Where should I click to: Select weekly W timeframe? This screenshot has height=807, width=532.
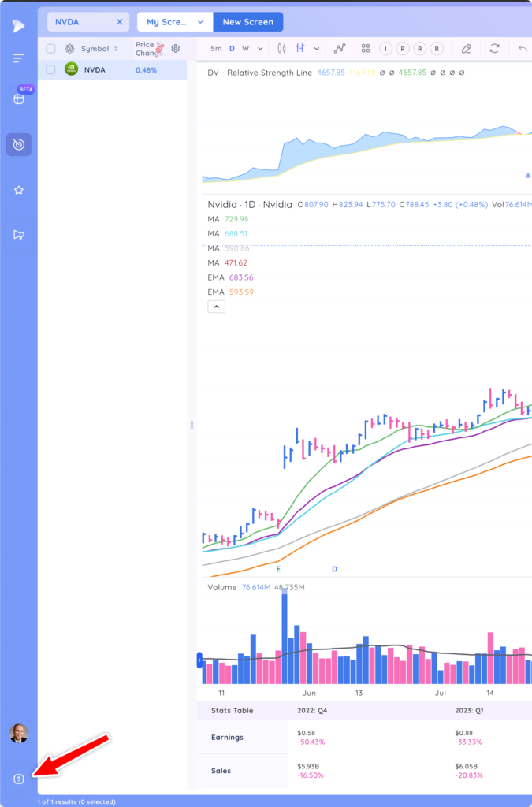pyautogui.click(x=245, y=49)
